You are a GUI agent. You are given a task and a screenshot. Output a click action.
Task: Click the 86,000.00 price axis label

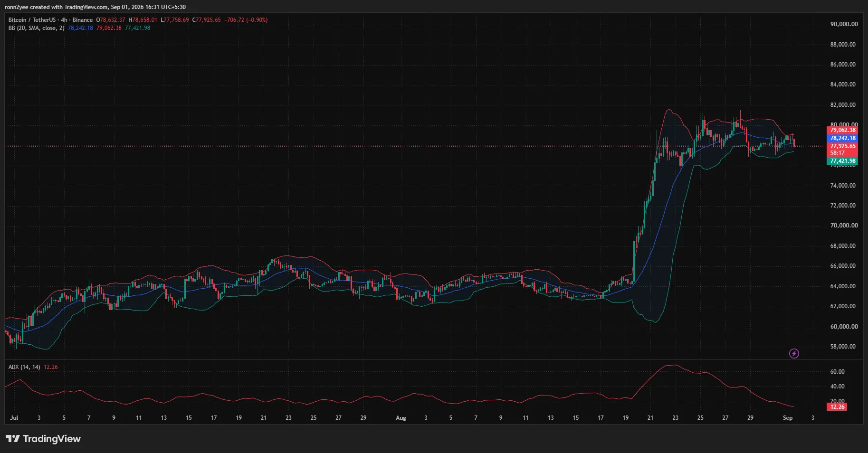(843, 65)
